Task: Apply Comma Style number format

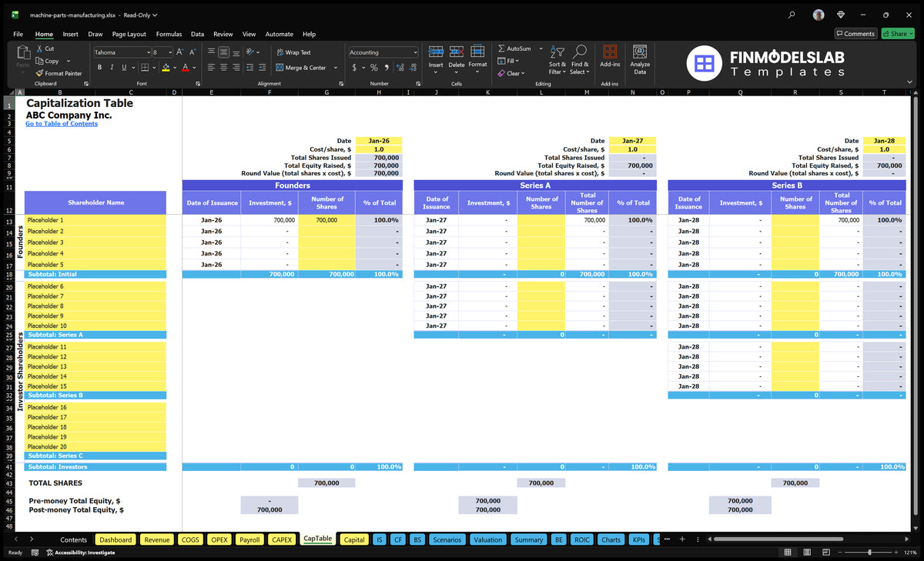Action: point(386,68)
